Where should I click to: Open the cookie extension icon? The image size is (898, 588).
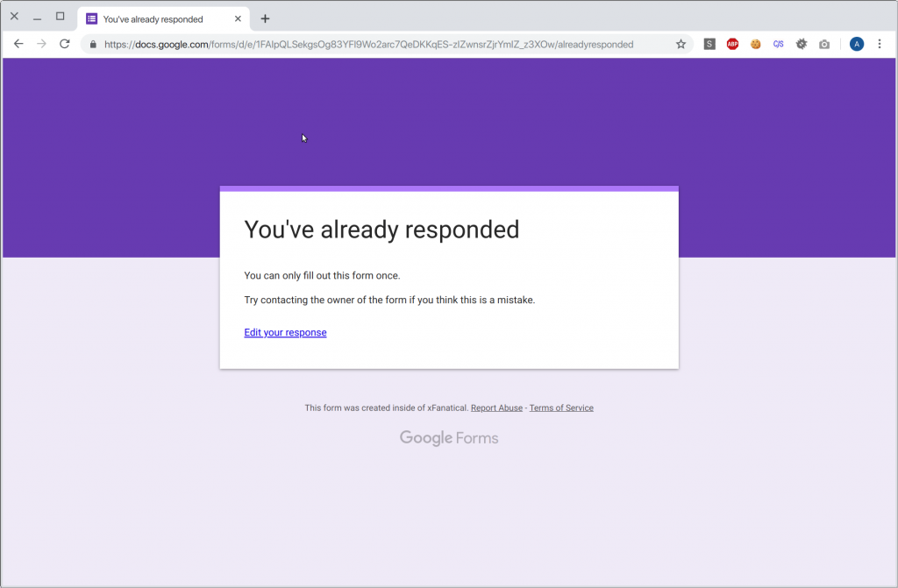755,44
